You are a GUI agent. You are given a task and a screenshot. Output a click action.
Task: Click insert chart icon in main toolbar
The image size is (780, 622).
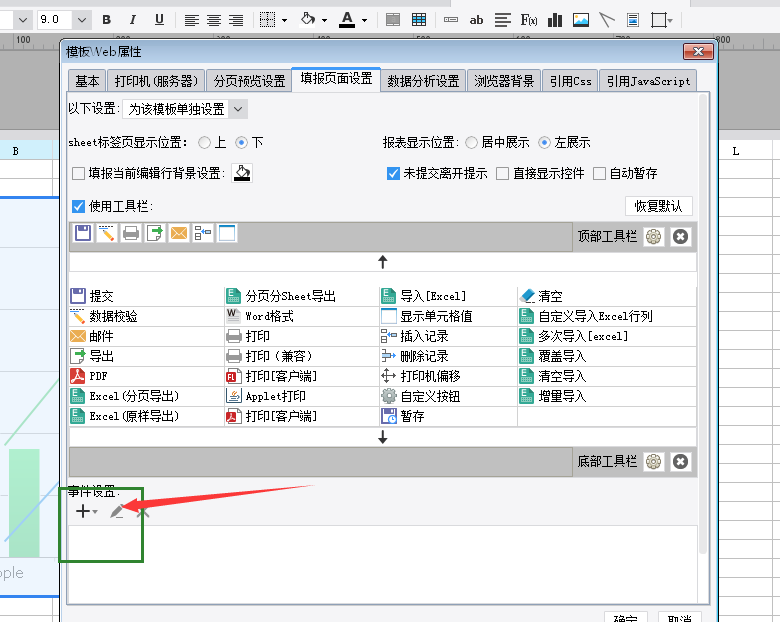(555, 20)
